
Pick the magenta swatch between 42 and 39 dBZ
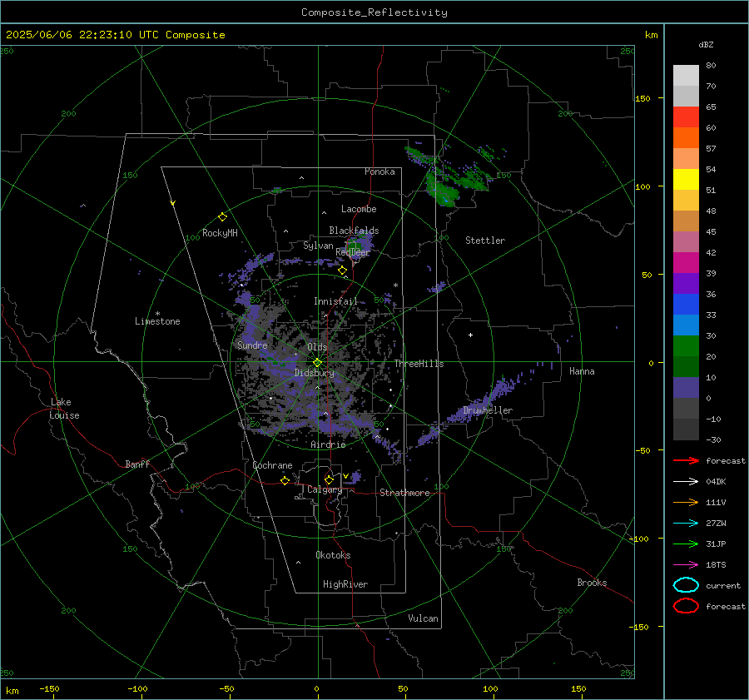coord(686,263)
